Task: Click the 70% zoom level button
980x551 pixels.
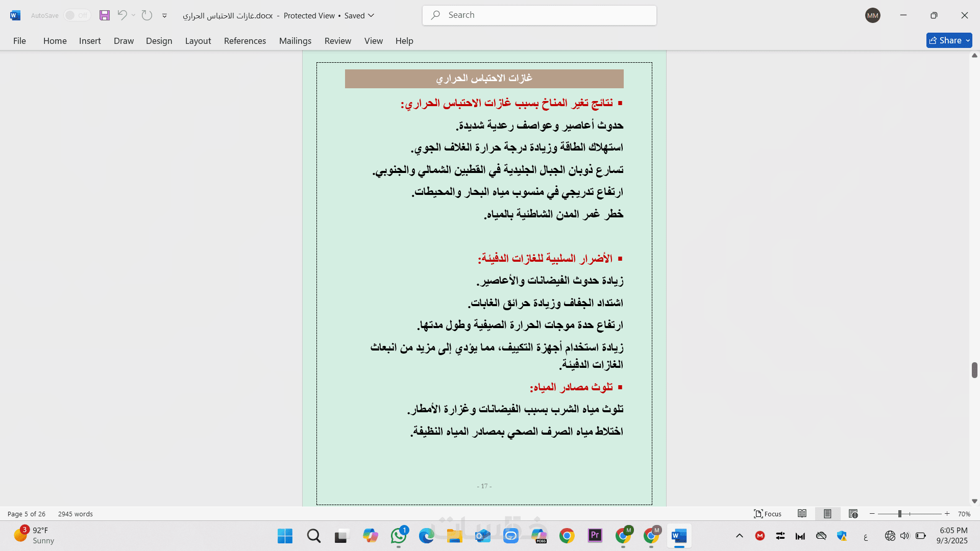Action: pyautogui.click(x=964, y=514)
